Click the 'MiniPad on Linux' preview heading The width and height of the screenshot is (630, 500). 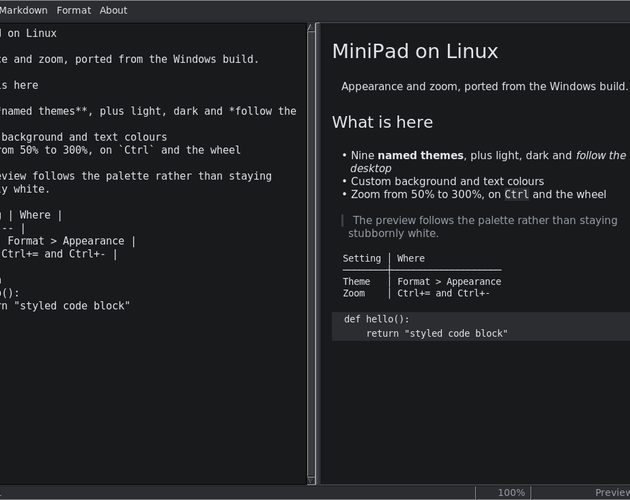(415, 51)
